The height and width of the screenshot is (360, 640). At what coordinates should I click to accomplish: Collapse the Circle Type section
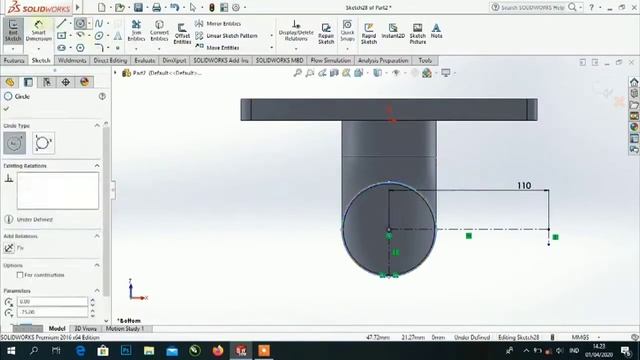click(x=97, y=126)
